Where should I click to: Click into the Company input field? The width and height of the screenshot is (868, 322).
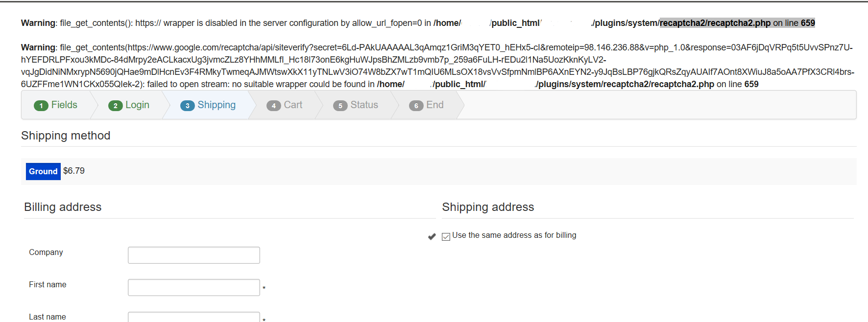(193, 255)
